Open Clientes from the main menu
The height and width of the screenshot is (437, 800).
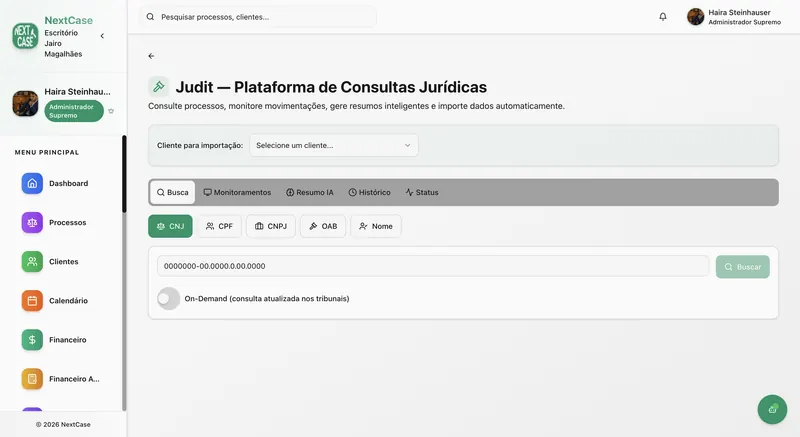(64, 262)
